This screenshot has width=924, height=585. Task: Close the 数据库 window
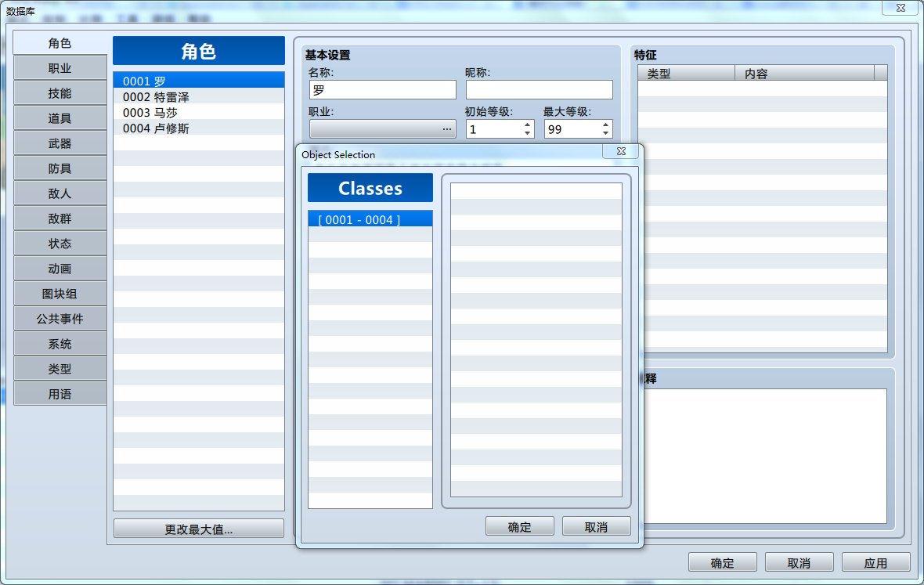(x=901, y=8)
